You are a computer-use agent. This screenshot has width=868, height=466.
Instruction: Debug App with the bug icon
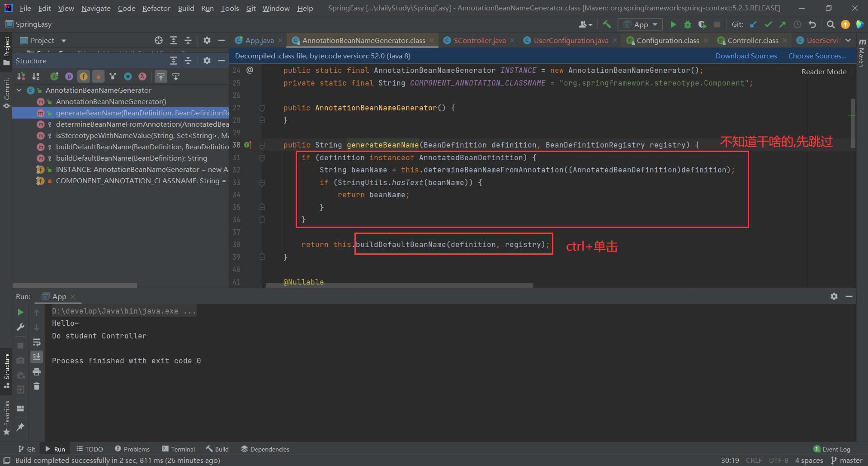pyautogui.click(x=688, y=24)
